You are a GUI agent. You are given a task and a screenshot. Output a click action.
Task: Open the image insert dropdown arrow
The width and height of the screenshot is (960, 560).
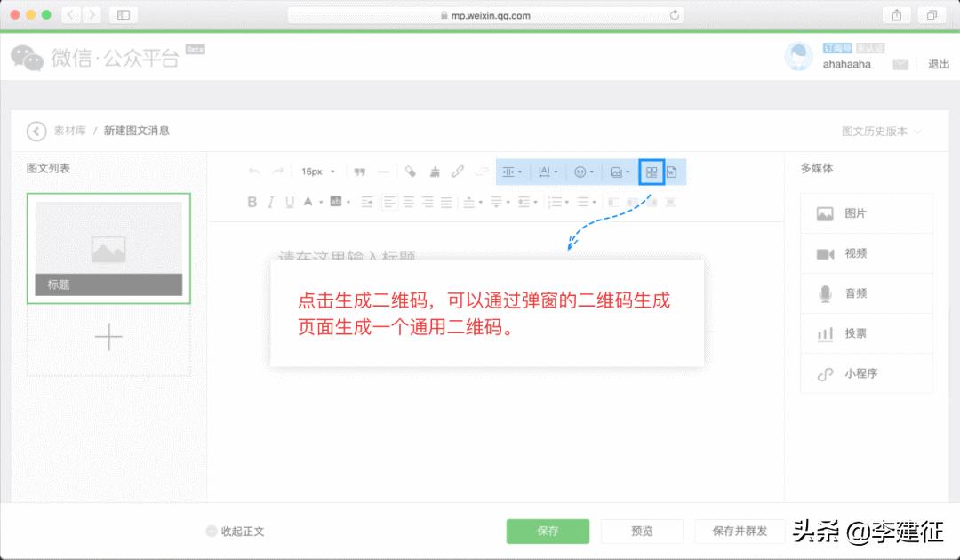628,172
